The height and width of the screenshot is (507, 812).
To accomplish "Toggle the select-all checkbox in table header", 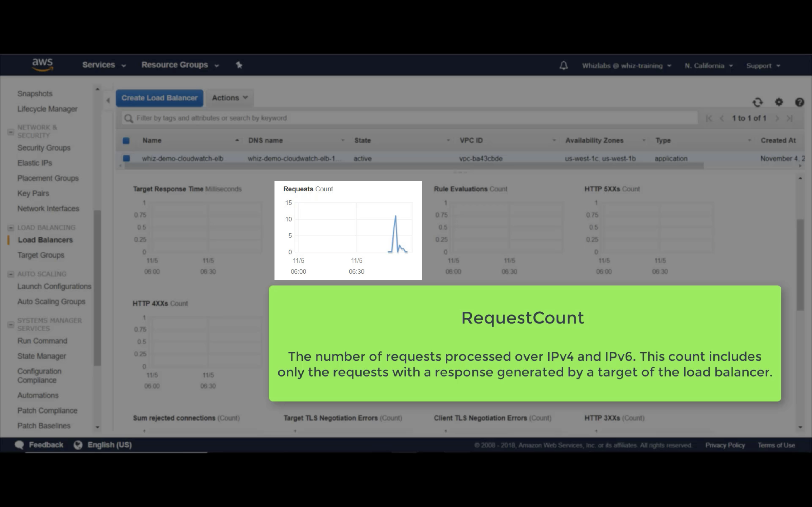I will tap(126, 141).
